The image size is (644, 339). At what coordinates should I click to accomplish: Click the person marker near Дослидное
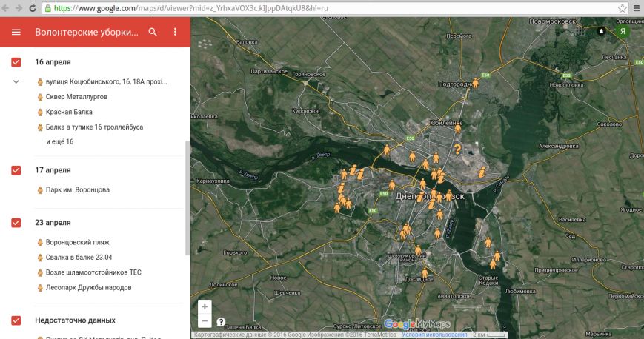pos(425,273)
